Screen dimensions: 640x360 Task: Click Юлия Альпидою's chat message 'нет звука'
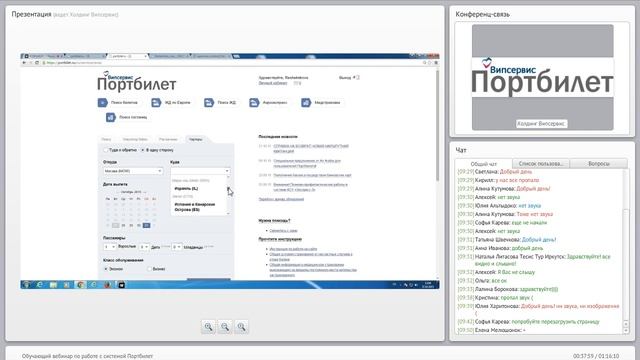pos(529,206)
